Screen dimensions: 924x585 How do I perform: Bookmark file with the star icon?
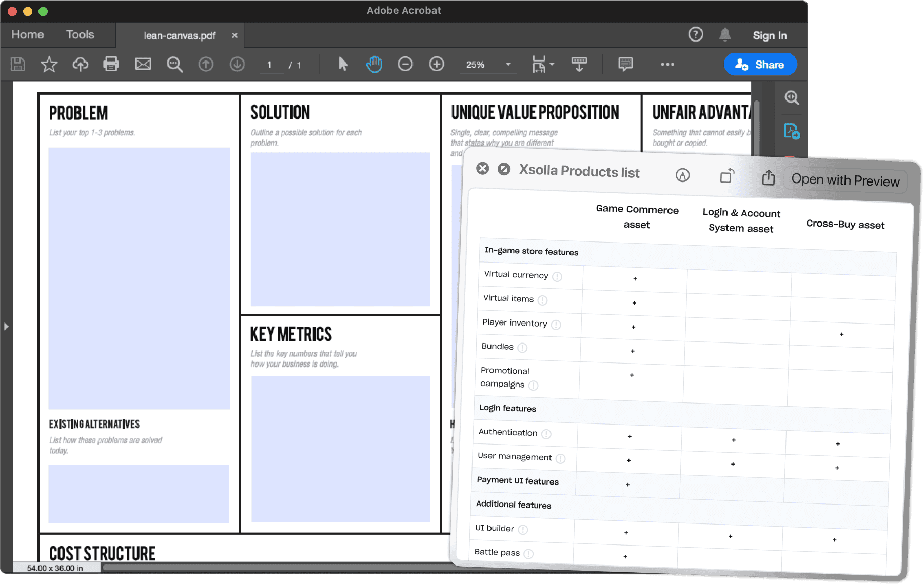pyautogui.click(x=49, y=65)
